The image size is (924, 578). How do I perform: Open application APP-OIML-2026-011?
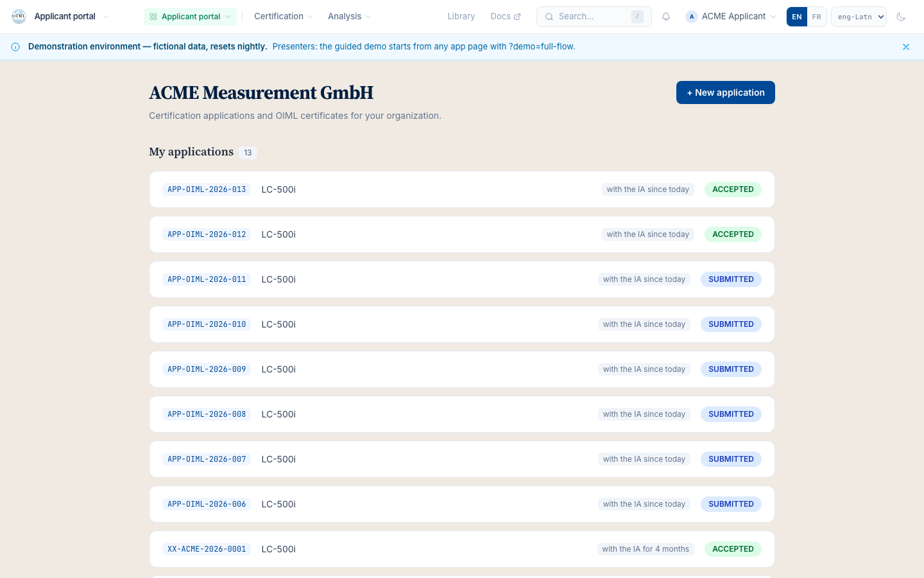coord(462,279)
